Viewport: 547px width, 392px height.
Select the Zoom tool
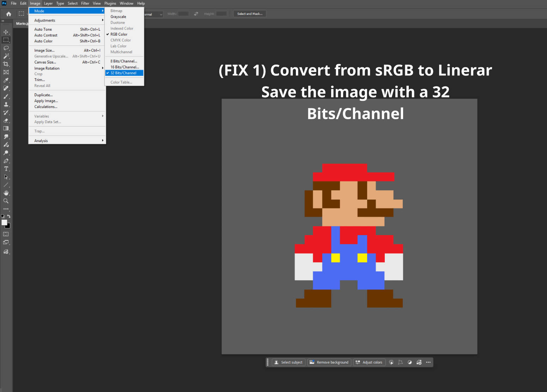point(6,201)
